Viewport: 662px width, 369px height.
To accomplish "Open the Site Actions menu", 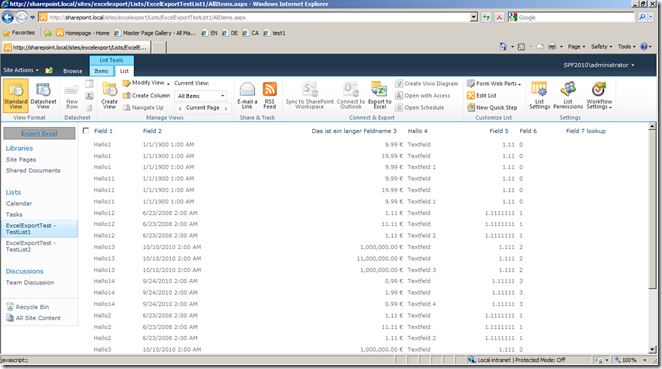I will pyautogui.click(x=21, y=70).
